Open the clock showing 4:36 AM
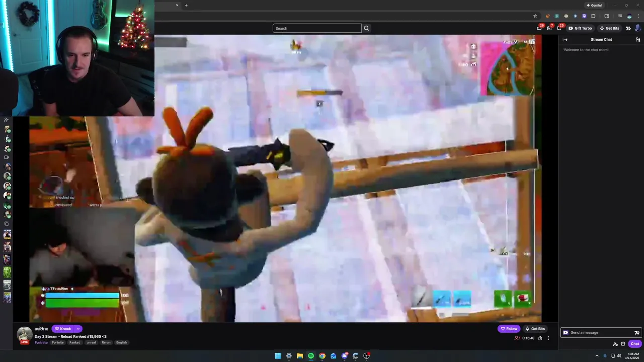This screenshot has width=644, height=362. (x=633, y=356)
